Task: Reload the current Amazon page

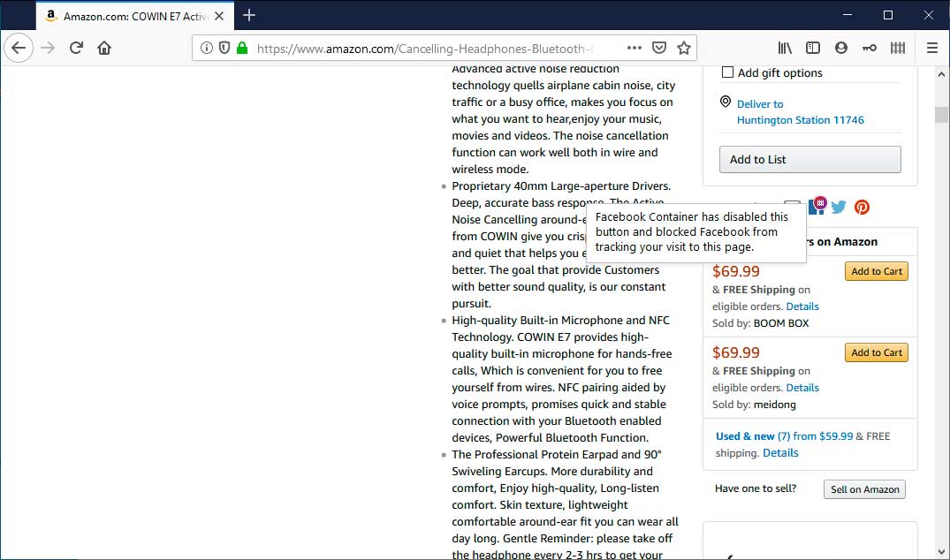Action: pyautogui.click(x=76, y=48)
